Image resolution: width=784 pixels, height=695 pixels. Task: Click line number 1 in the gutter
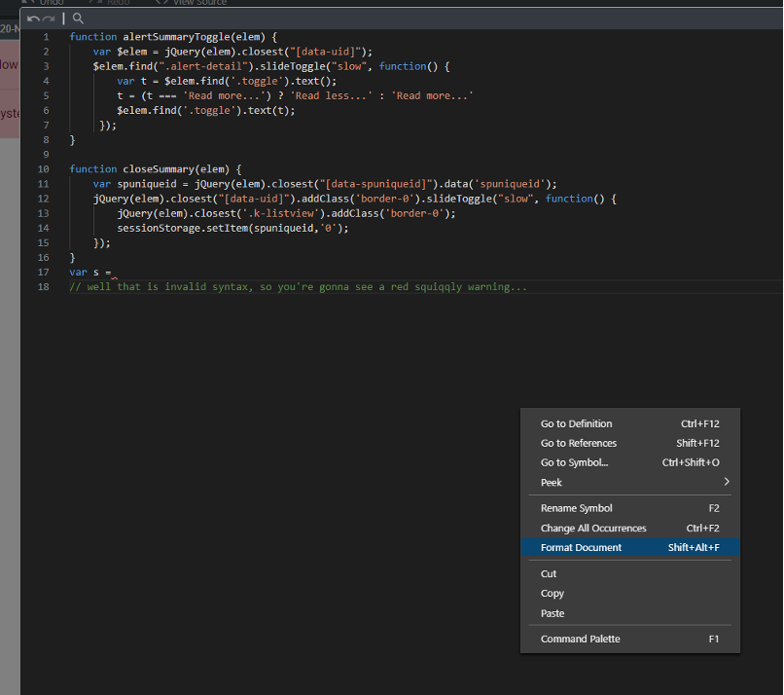[x=46, y=36]
